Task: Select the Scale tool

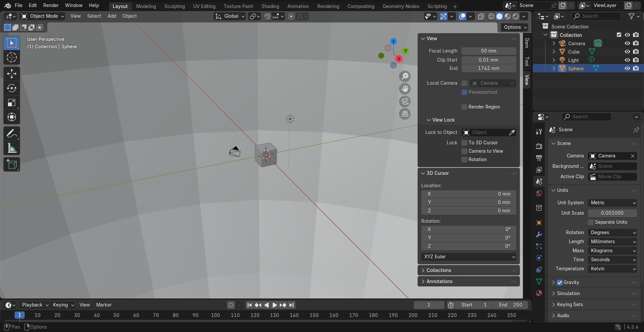Action: click(12, 103)
